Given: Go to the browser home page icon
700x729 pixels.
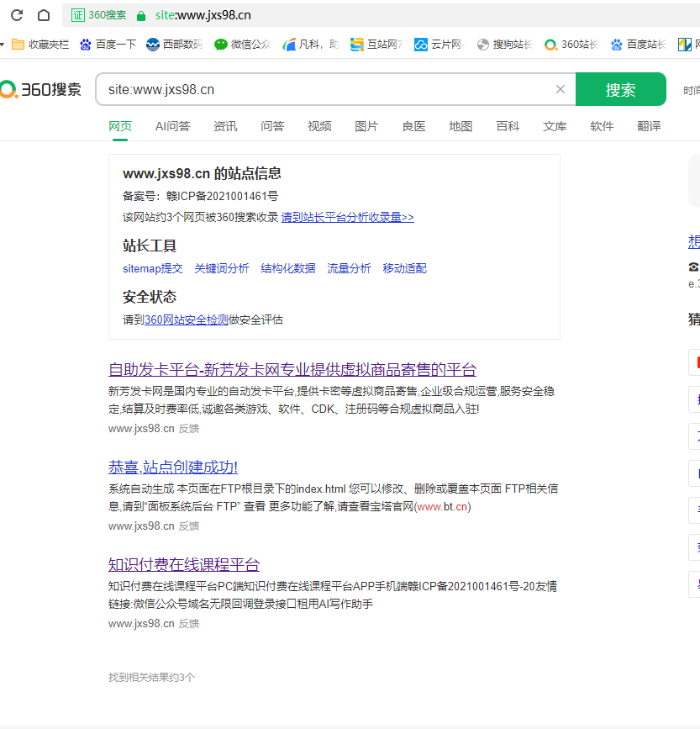Looking at the screenshot, I should 44,15.
